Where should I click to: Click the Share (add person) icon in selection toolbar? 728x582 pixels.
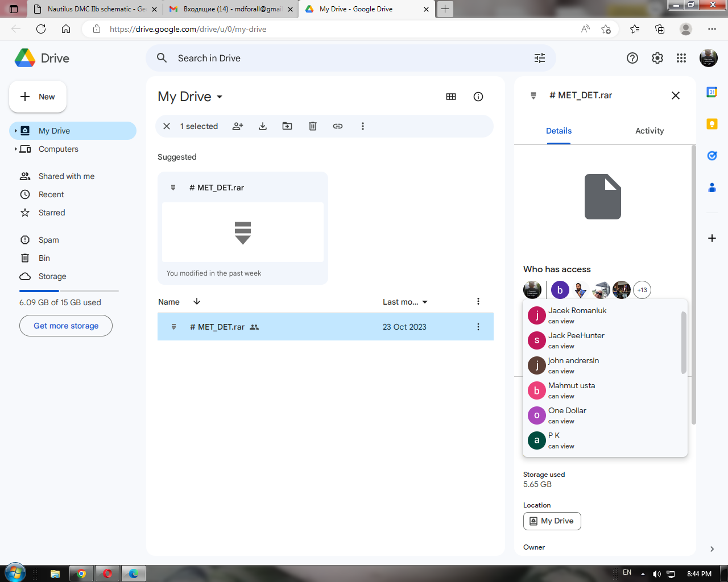tap(238, 126)
